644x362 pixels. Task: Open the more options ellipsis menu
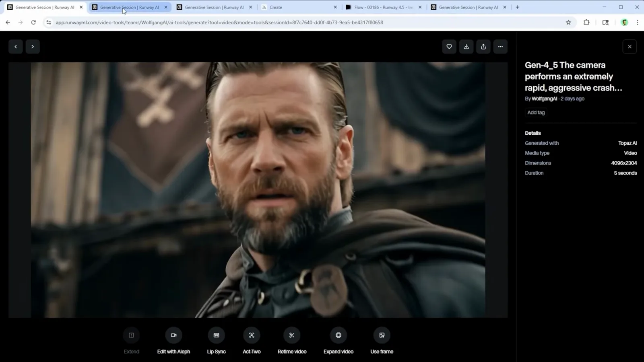[500, 47]
